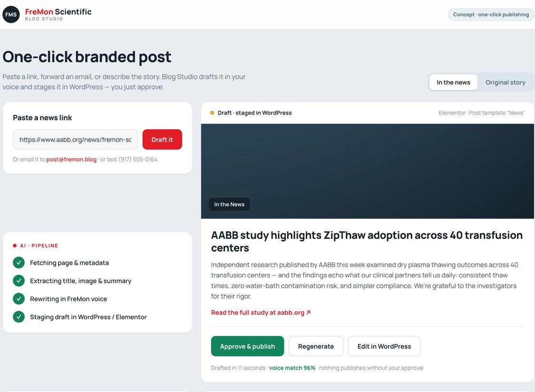Screen dimensions: 535x392
Task: Click Rewriting in FreMon voice step text
Action: (x=68, y=299)
